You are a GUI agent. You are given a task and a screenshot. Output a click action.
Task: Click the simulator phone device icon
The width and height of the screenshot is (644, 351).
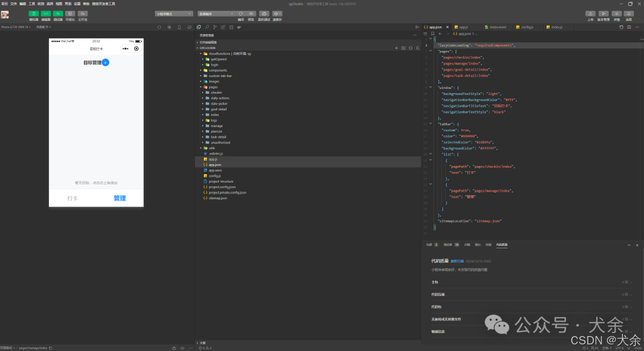click(179, 27)
